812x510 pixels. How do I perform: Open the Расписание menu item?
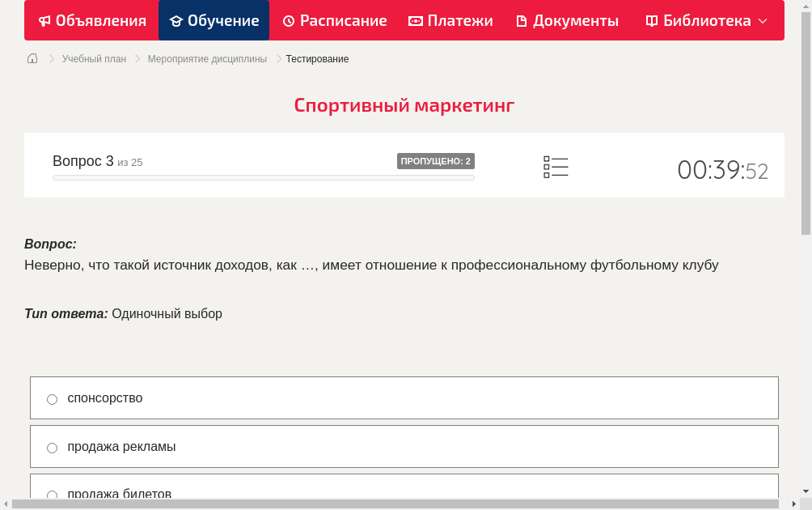click(x=341, y=20)
